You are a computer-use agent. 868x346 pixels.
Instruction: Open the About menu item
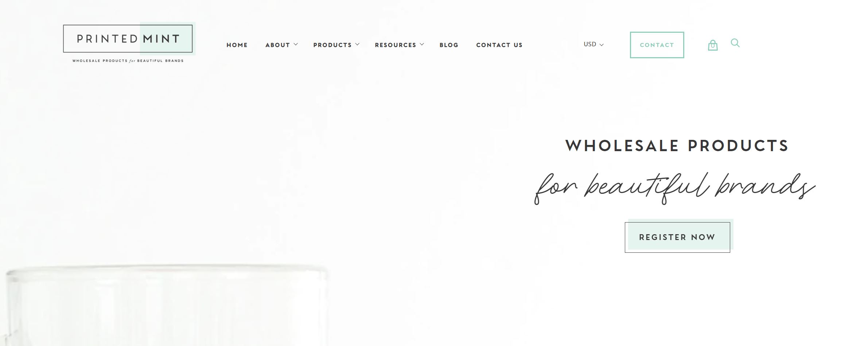point(277,45)
